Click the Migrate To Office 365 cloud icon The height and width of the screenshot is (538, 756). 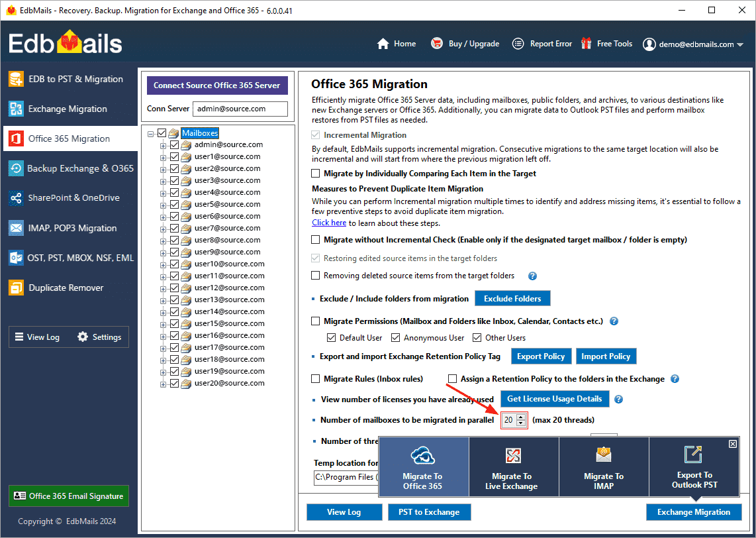[x=422, y=455]
